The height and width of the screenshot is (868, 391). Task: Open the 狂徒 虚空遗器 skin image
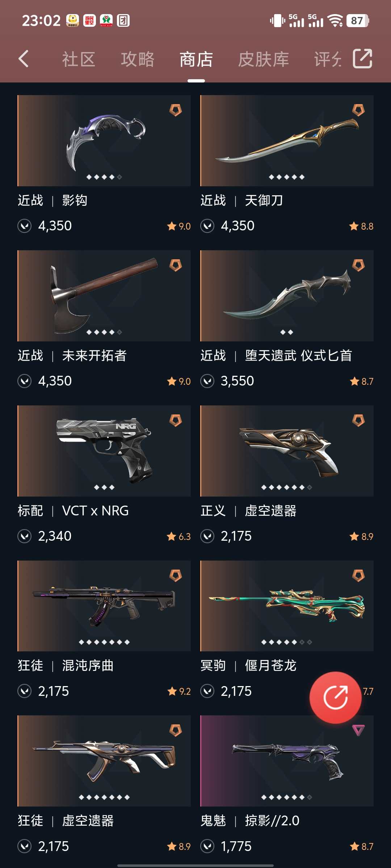coord(104,761)
